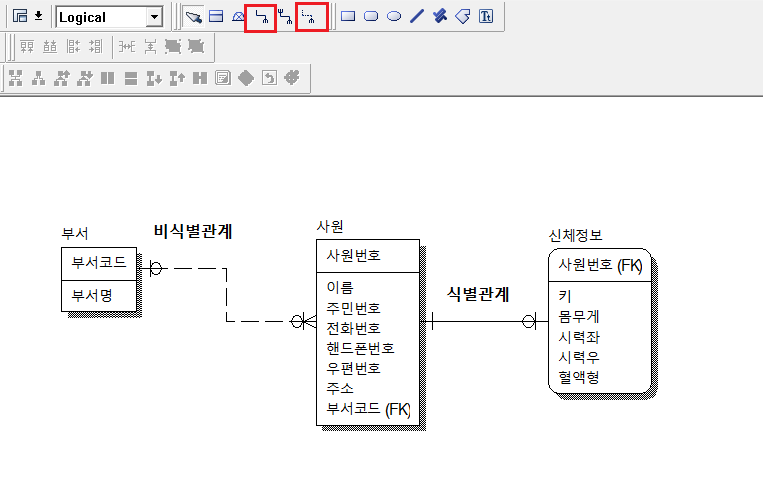
Task: Select the 주소 attribute
Action: [x=340, y=388]
